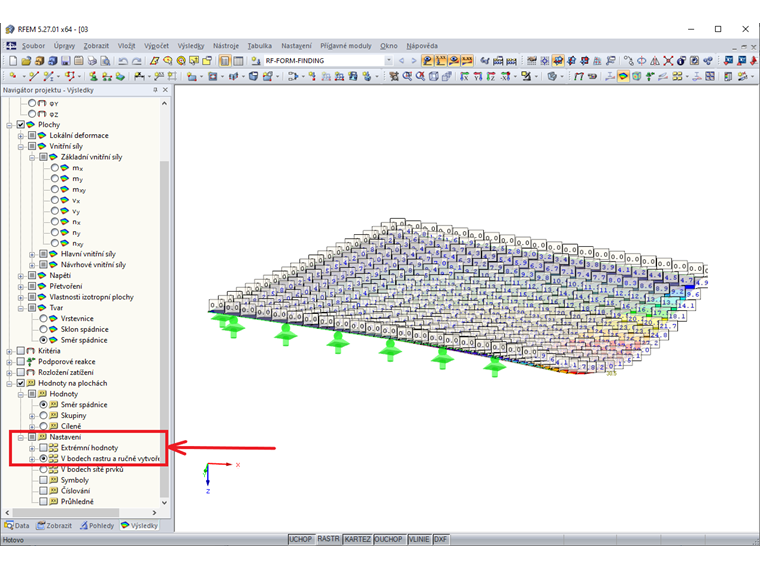Select the vx radio button

55,200
